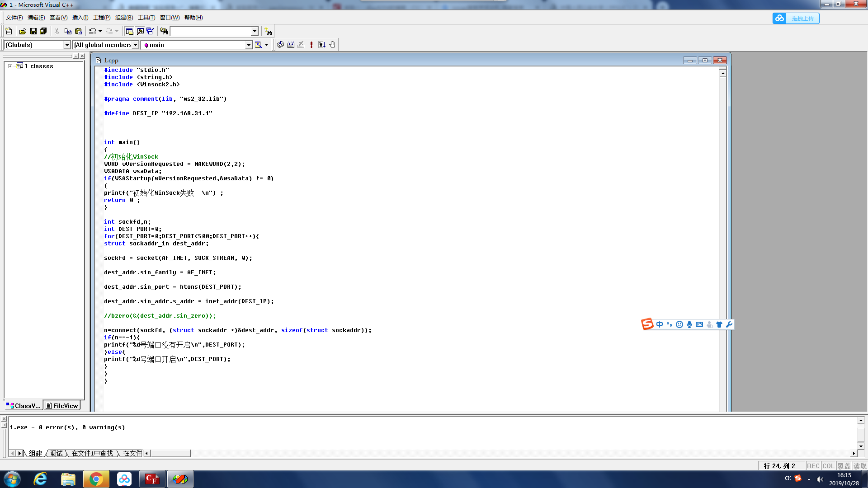Toggle the Output window button

click(x=140, y=31)
